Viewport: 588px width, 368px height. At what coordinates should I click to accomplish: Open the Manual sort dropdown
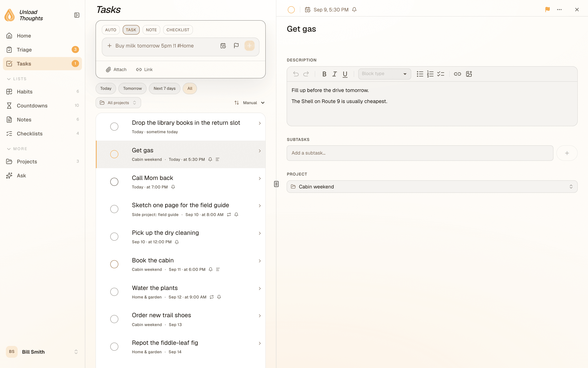coord(249,103)
